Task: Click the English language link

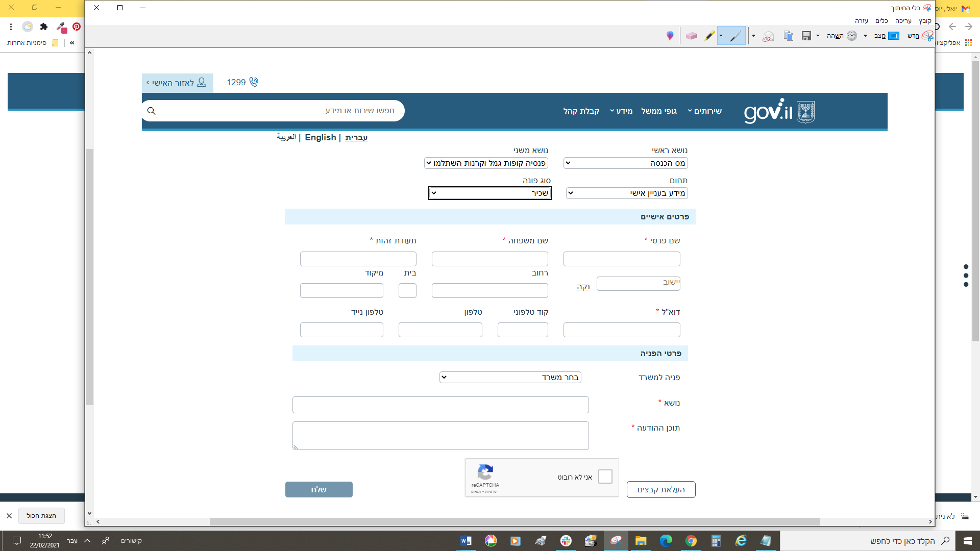Action: click(x=320, y=138)
